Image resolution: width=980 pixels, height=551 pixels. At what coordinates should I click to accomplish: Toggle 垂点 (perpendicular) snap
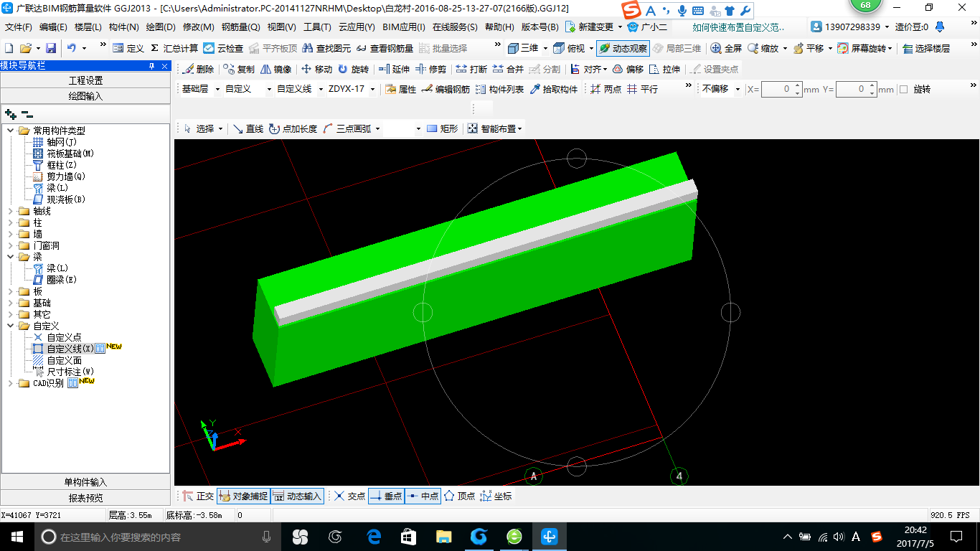point(386,496)
